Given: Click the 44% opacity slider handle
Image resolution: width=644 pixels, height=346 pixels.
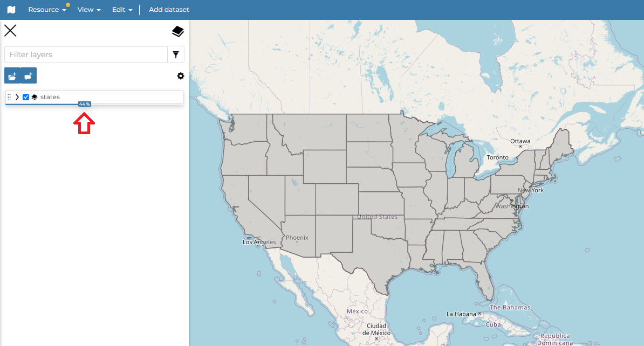Looking at the screenshot, I should click(x=84, y=104).
